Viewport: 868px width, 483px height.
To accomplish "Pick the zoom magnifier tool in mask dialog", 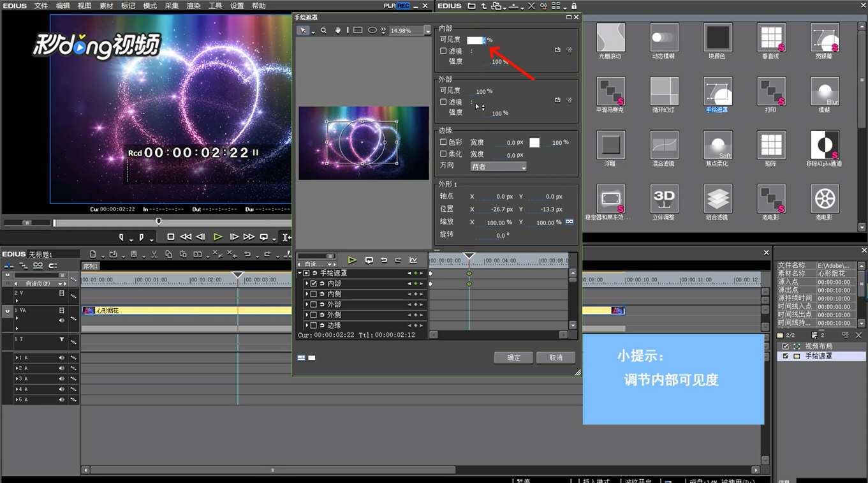I will [x=323, y=31].
